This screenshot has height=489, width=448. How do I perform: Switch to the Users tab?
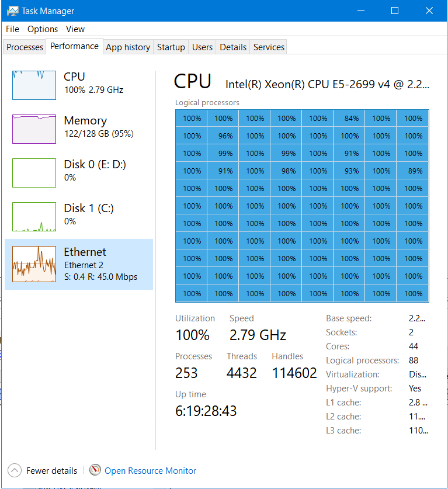[202, 47]
